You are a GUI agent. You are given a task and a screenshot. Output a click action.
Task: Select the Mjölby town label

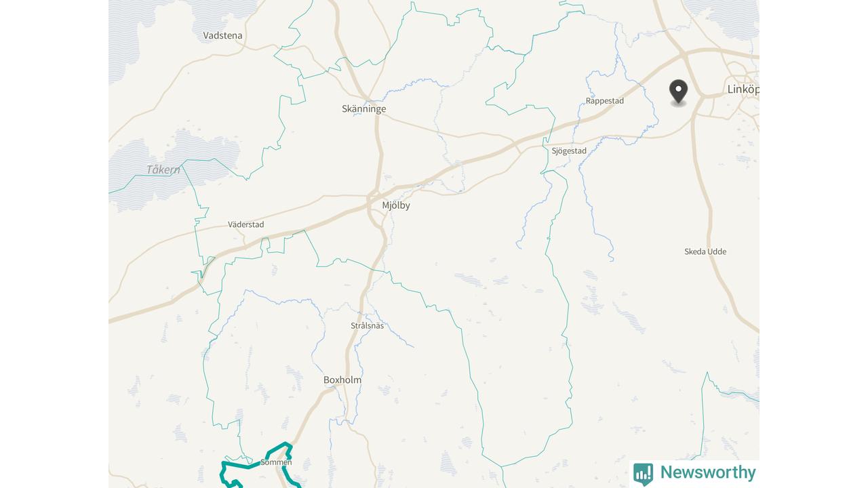click(x=396, y=205)
